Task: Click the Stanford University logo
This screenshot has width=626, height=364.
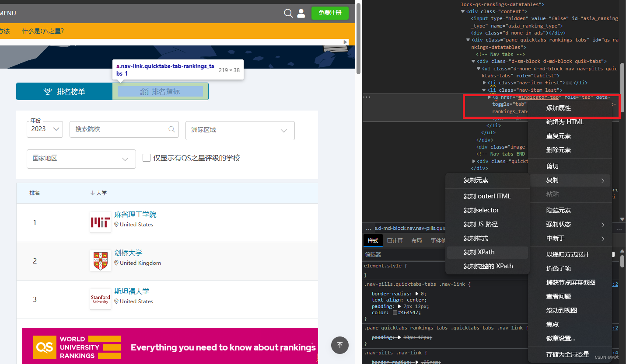Action: click(100, 299)
